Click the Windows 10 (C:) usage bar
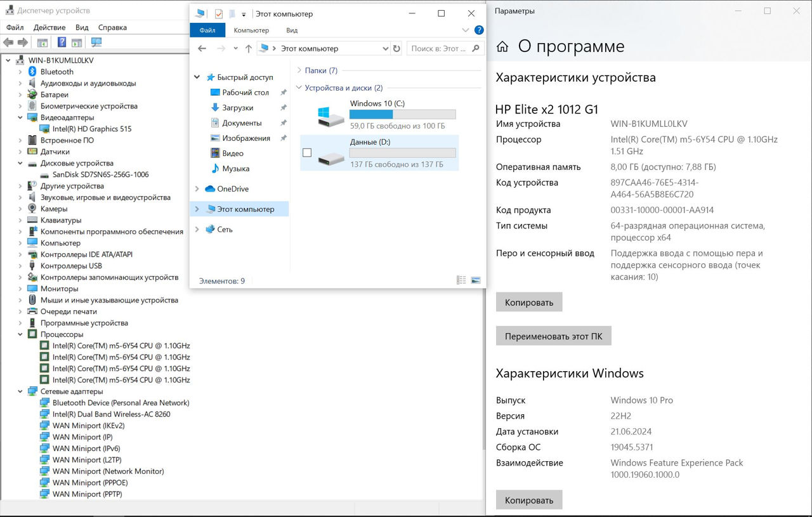The width and height of the screenshot is (812, 517). (402, 115)
